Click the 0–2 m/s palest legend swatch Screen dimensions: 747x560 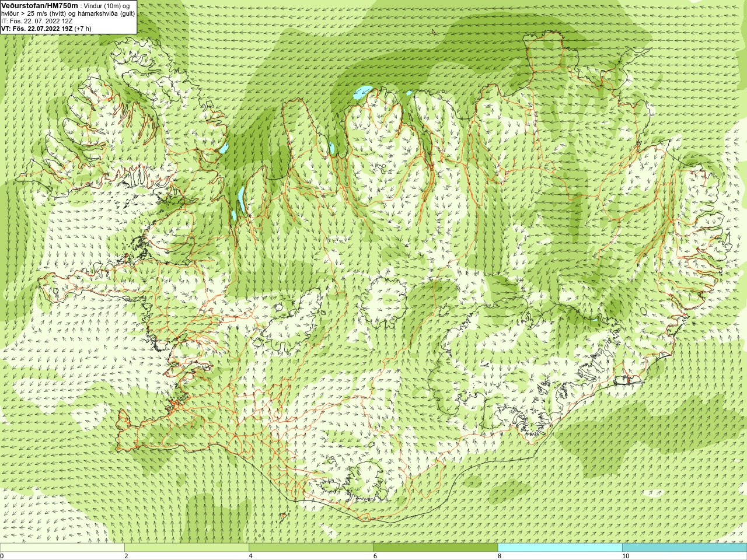[62, 548]
